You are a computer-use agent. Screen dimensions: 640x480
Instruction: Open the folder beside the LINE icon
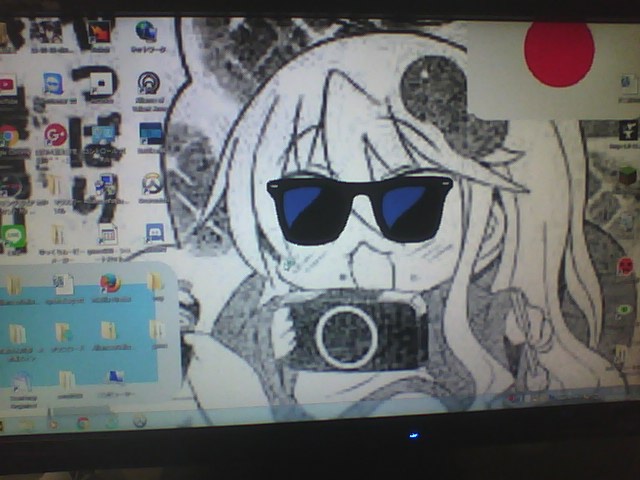click(x=58, y=236)
